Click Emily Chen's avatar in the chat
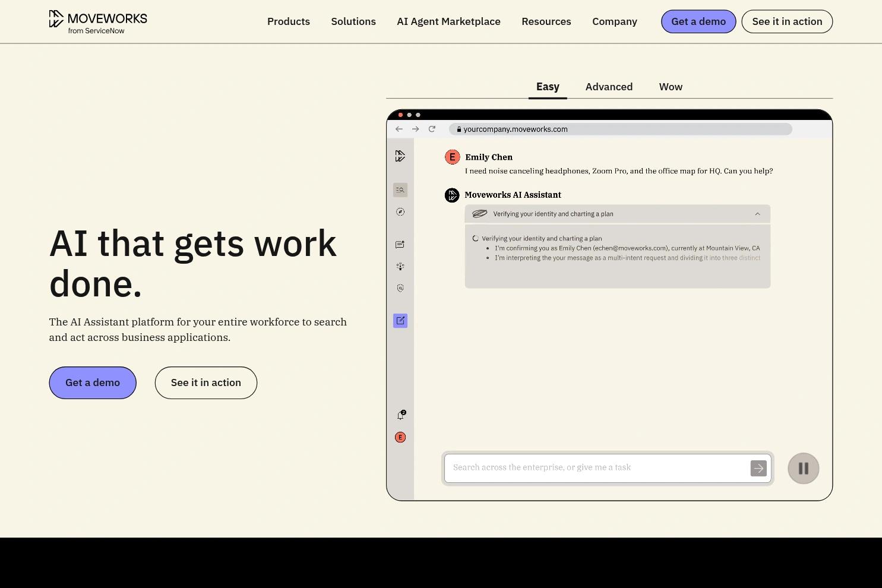This screenshot has width=882, height=588. (452, 157)
